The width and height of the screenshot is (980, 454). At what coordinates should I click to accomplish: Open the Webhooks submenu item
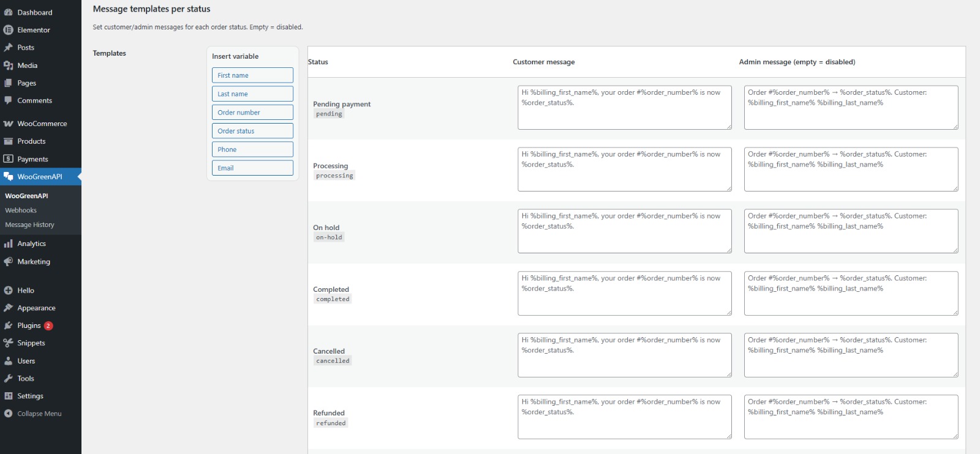21,210
